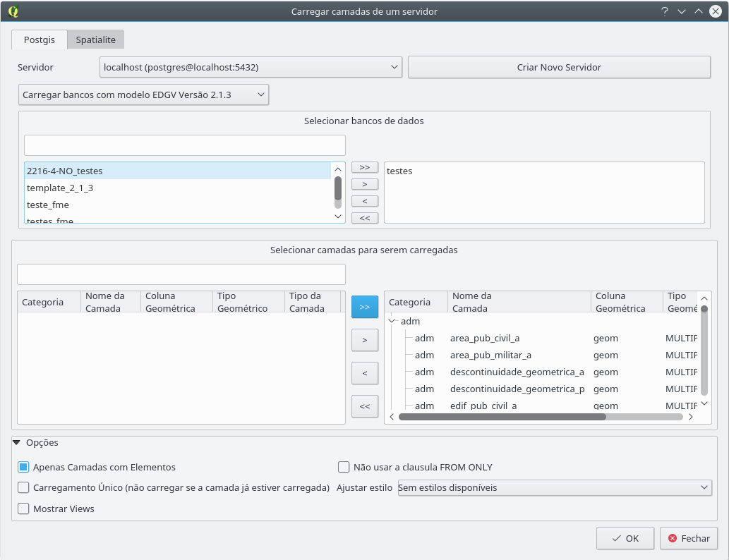The width and height of the screenshot is (729, 560).
Task: Select teste_fme database
Action: [178, 205]
